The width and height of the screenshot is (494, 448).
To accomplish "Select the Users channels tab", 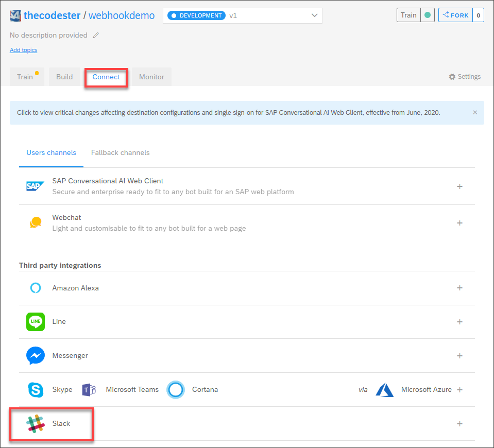I will [51, 153].
